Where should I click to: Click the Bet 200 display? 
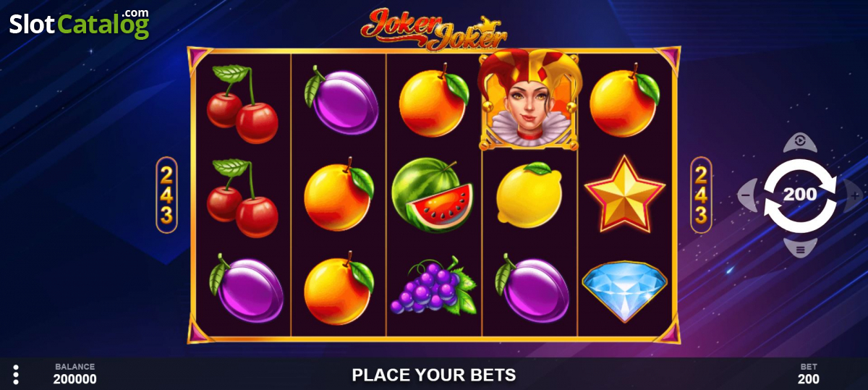click(809, 373)
